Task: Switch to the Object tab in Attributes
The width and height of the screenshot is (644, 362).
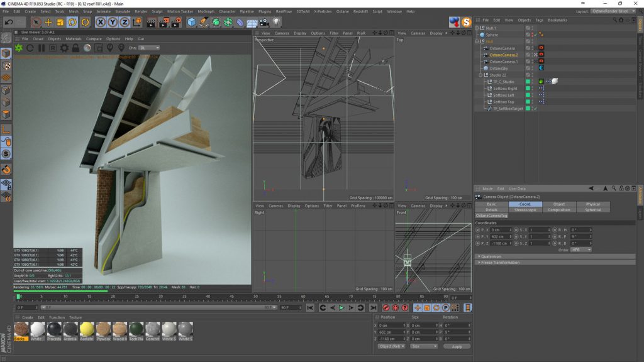Action: [x=558, y=204]
